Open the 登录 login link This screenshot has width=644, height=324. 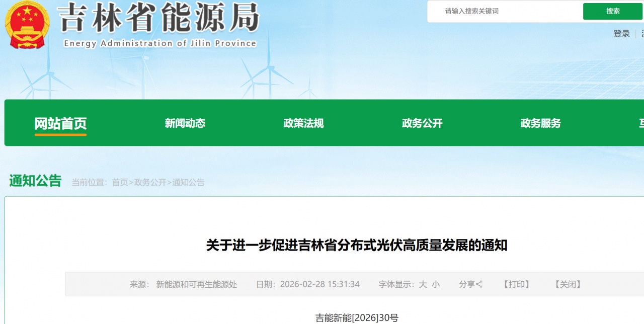coord(621,33)
